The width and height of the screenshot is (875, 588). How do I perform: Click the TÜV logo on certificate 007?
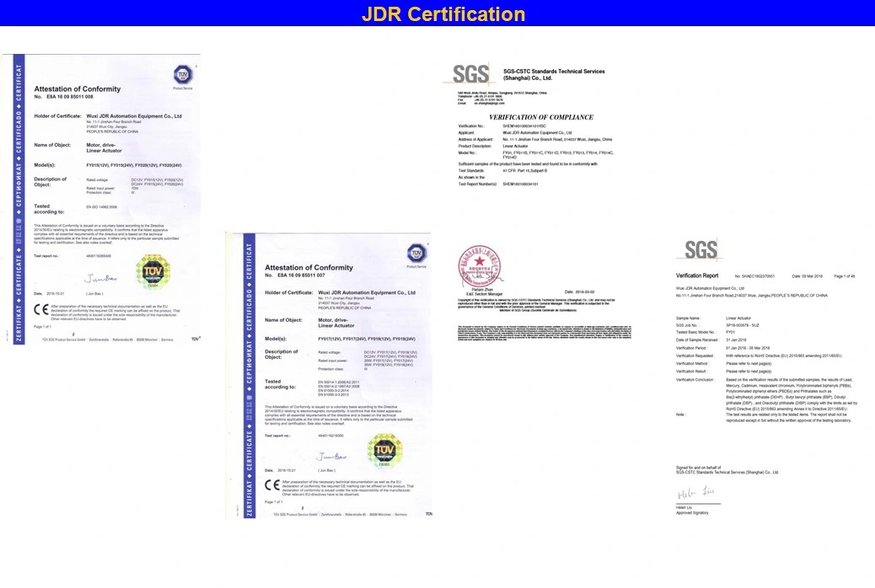pos(416,254)
